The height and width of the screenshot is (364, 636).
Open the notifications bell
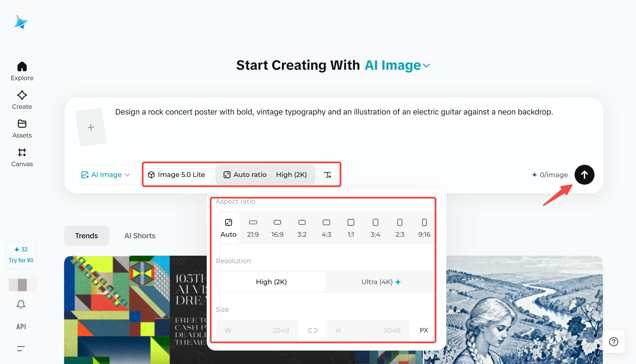(x=21, y=304)
